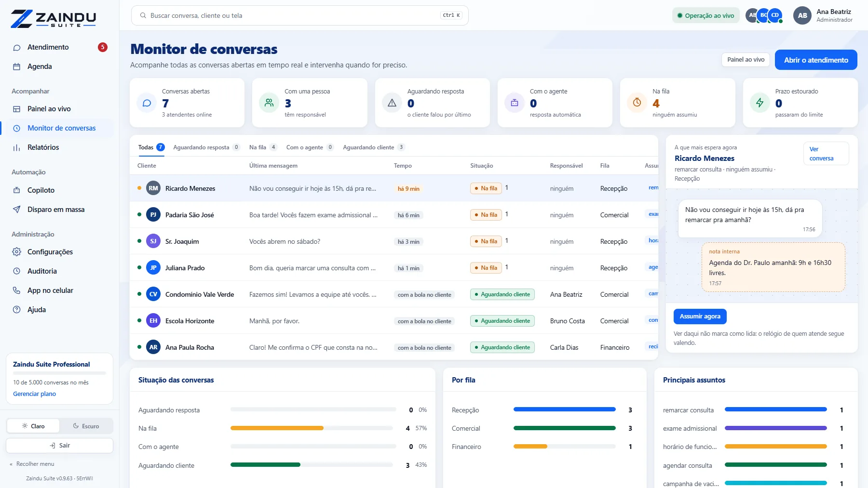This screenshot has height=488, width=868.
Task: Click the Relatórios bar chart icon
Action: pyautogui.click(x=17, y=147)
